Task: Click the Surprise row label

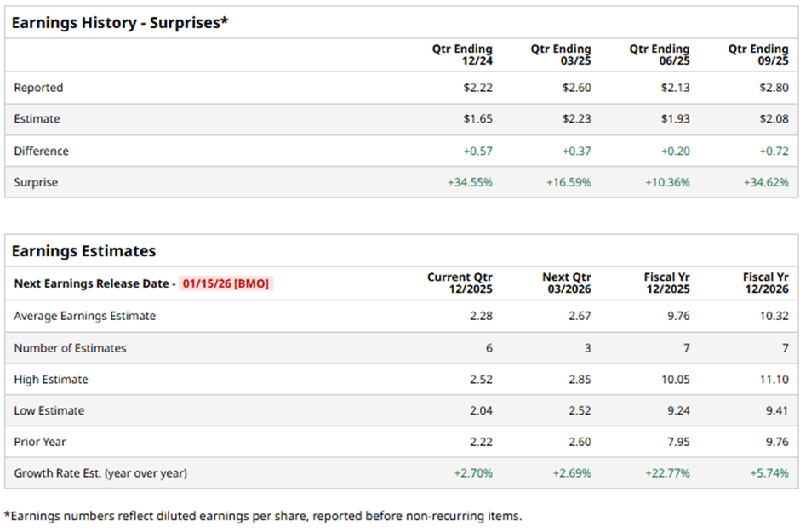Action: [x=37, y=182]
